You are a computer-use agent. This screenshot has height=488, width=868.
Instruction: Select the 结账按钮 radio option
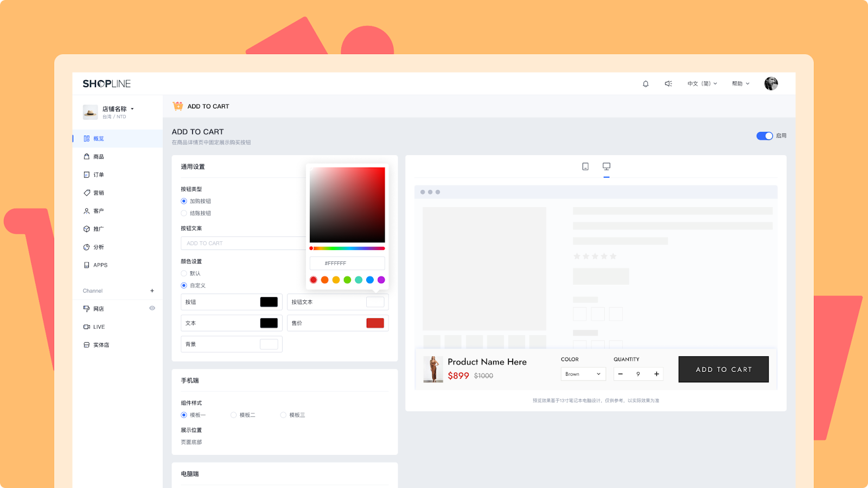(x=184, y=214)
